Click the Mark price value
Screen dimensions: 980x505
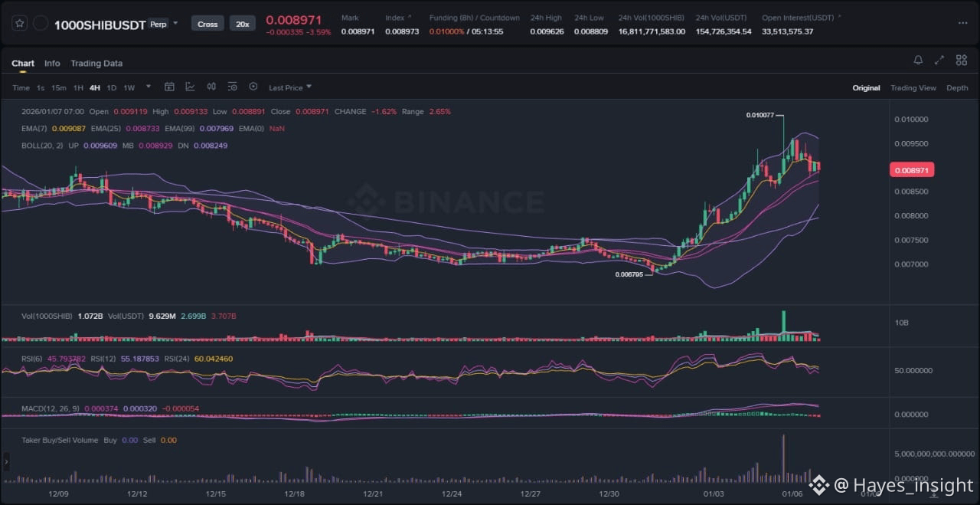[358, 31]
